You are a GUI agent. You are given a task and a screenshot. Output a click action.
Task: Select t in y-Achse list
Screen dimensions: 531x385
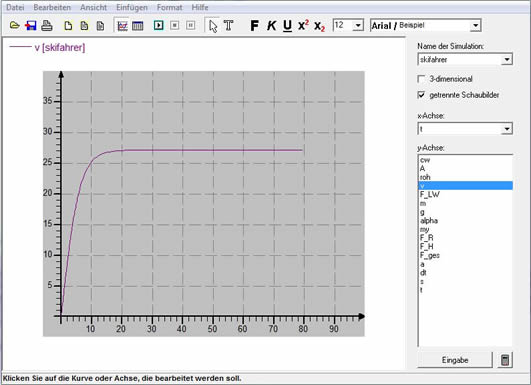pyautogui.click(x=465, y=290)
